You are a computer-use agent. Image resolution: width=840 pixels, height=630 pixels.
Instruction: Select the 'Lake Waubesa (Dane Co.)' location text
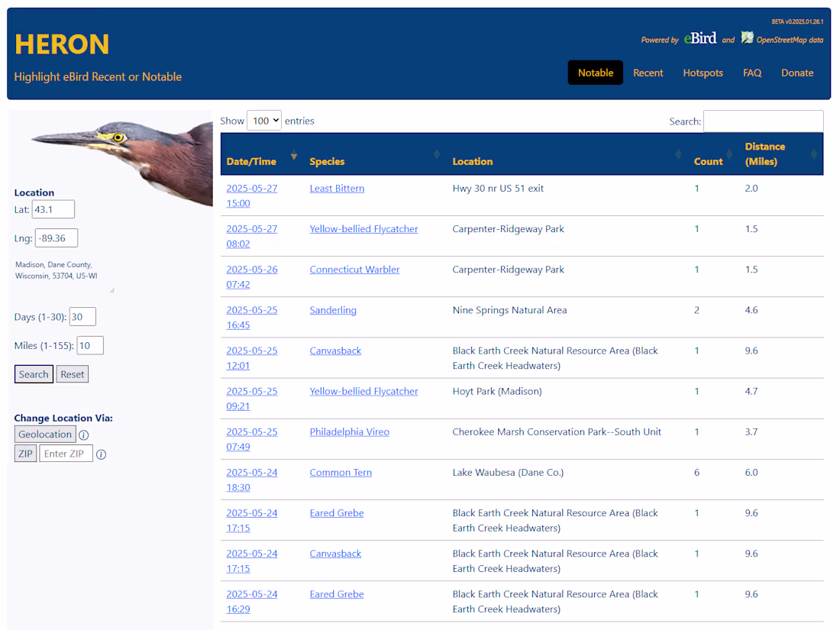(x=508, y=473)
